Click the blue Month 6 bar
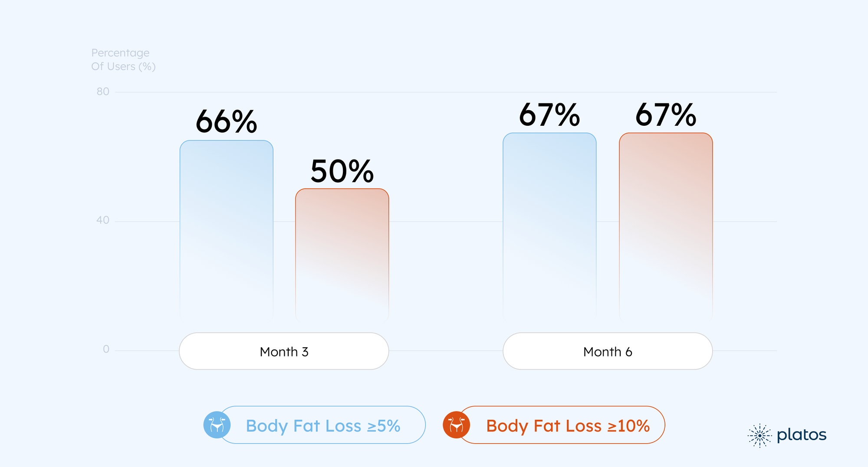The width and height of the screenshot is (868, 467). (x=549, y=225)
